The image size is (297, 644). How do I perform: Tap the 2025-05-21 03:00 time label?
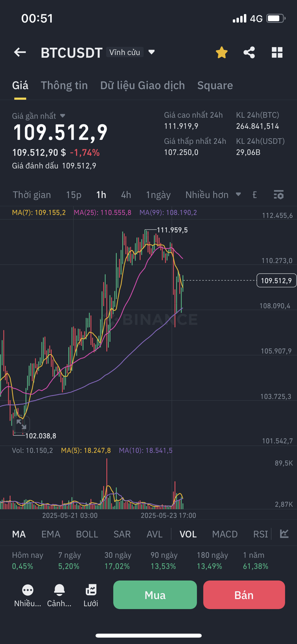[x=70, y=515]
